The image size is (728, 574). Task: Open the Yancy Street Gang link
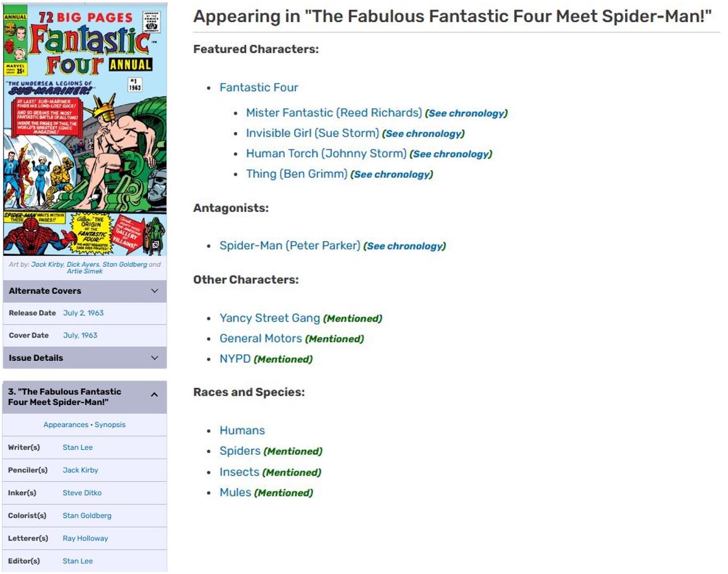coord(269,319)
